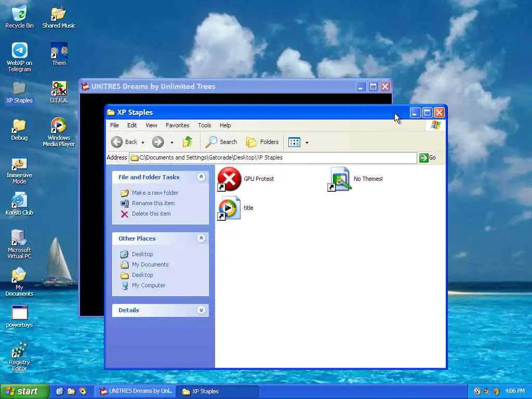Select the title media shortcut file

[x=235, y=208]
